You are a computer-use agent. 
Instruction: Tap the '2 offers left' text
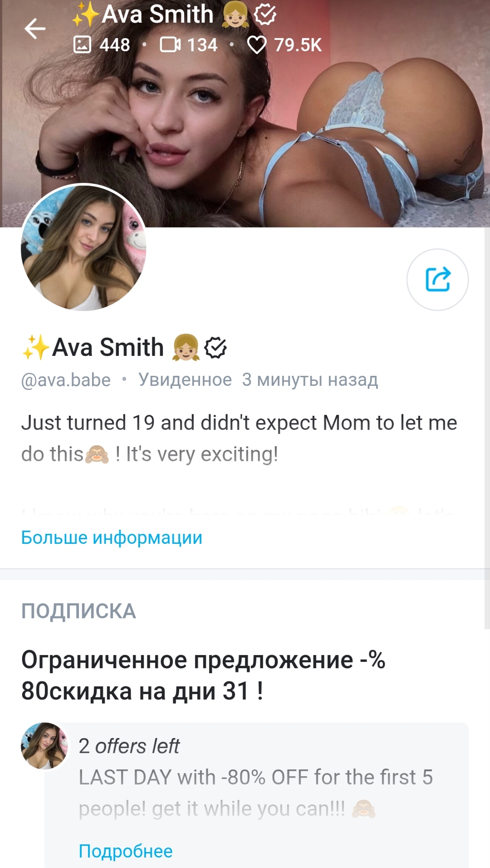[129, 746]
